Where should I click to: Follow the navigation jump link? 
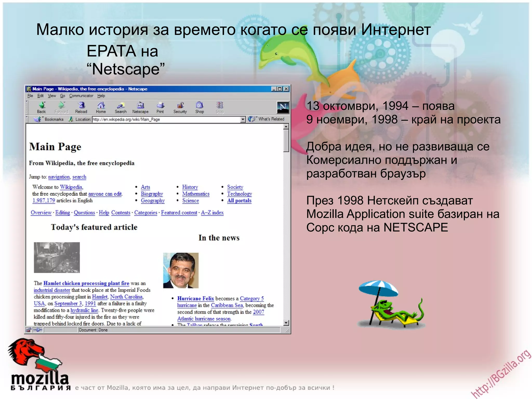59,177
